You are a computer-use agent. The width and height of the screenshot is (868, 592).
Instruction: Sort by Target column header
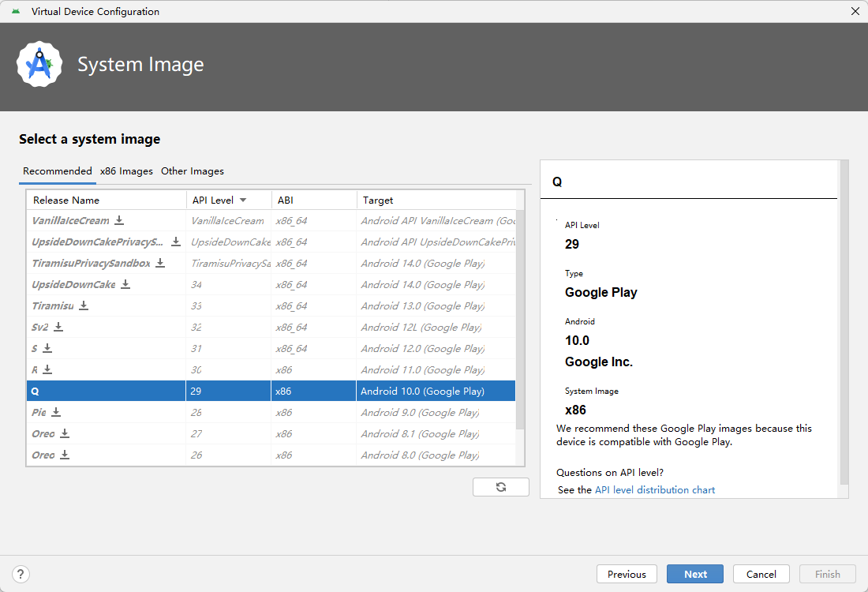436,200
